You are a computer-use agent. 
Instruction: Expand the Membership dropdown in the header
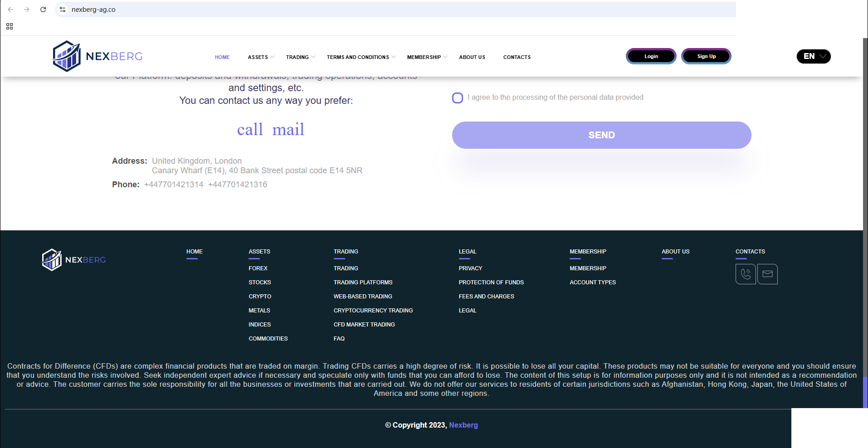[427, 57]
